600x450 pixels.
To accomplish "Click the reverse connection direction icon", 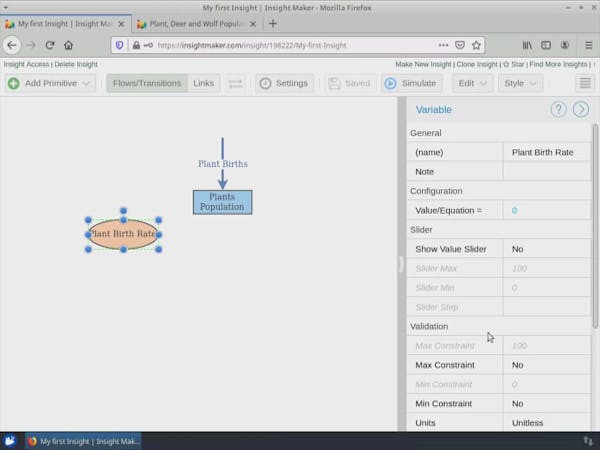I will [235, 83].
